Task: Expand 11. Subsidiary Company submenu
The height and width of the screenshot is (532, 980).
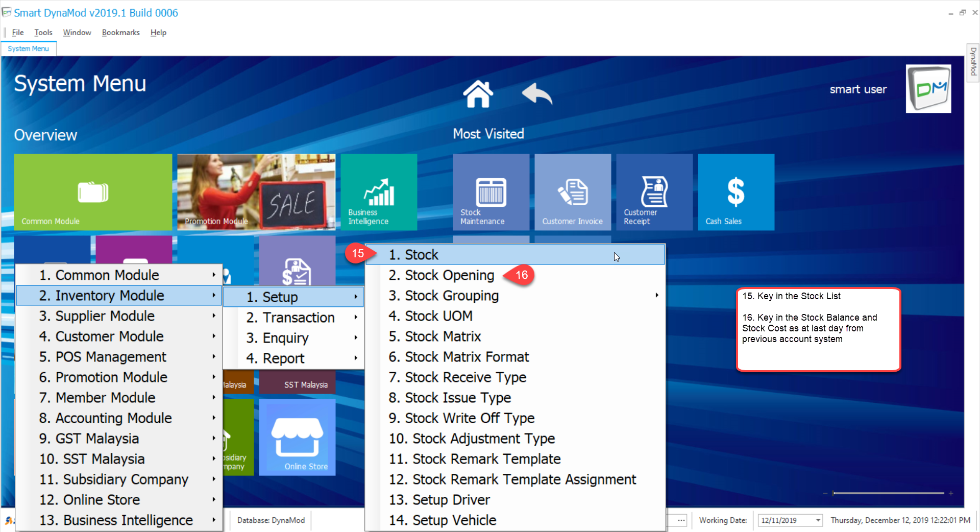Action: 119,479
